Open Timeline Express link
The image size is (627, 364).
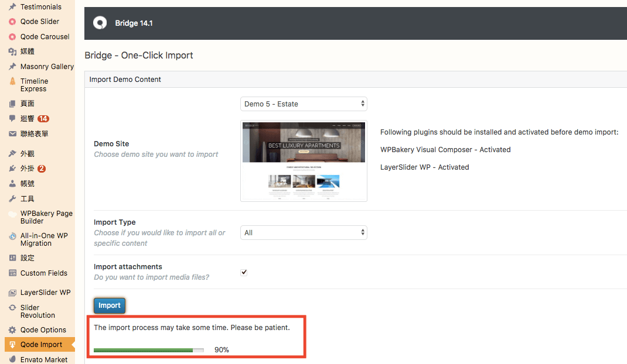[35, 85]
